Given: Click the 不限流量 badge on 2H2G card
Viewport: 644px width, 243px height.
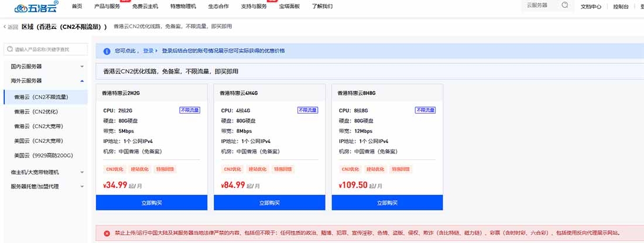Looking at the screenshot, I should click(x=190, y=110).
